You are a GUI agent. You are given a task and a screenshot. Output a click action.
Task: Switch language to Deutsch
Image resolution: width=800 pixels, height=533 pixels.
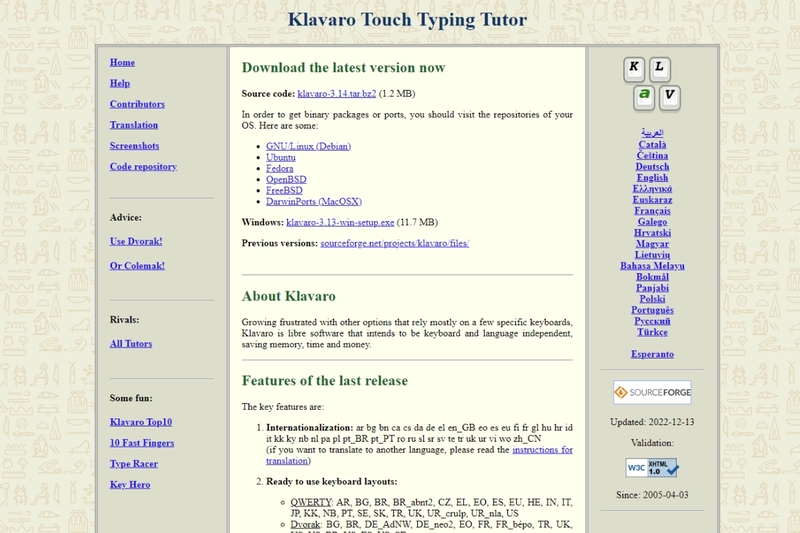point(652,167)
